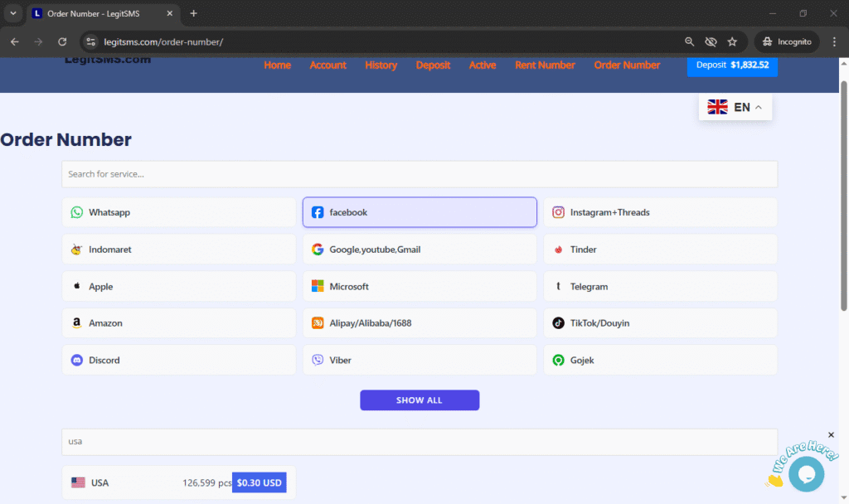Choose the Instagram+Threads service icon
Viewport: 849px width, 504px height.
click(x=559, y=212)
